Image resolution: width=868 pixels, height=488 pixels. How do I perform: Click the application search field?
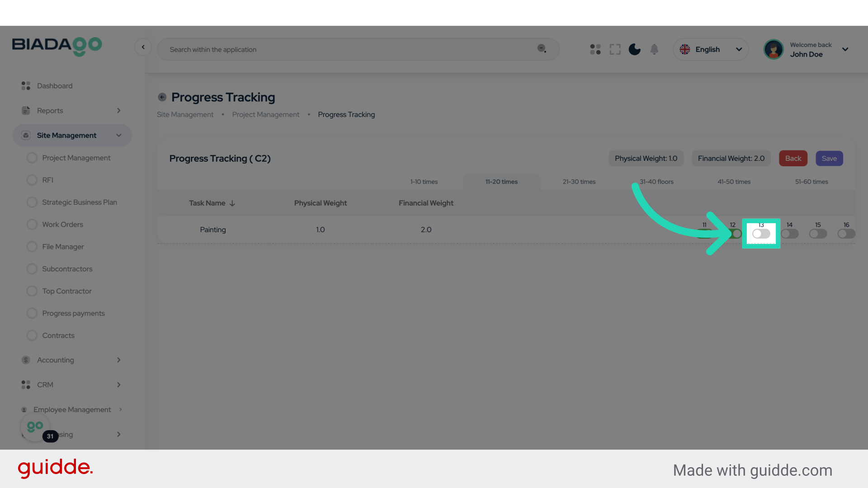348,50
